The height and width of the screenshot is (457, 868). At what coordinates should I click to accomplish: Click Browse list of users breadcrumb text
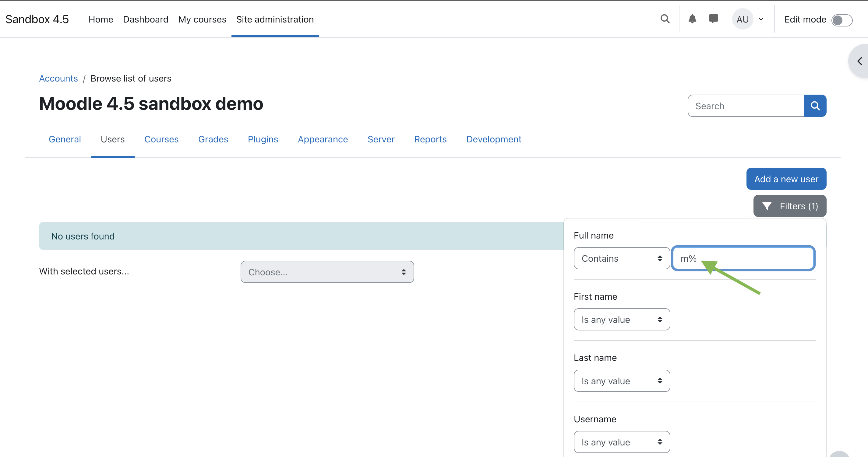(x=131, y=78)
